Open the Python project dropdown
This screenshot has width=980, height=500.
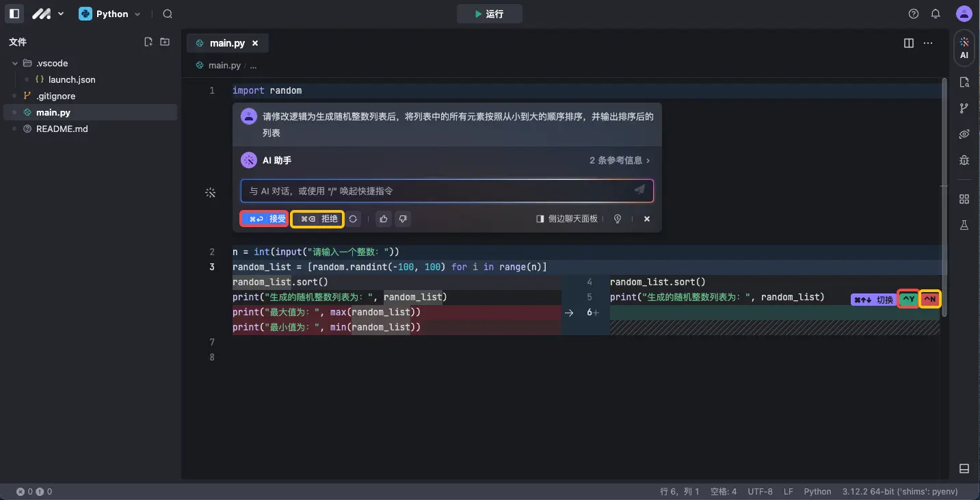[x=109, y=14]
